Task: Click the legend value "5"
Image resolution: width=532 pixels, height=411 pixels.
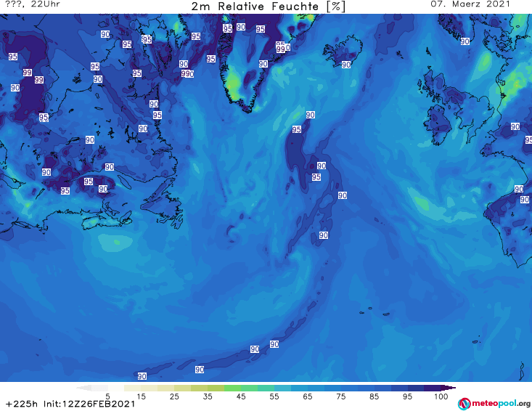Action: pos(107,396)
